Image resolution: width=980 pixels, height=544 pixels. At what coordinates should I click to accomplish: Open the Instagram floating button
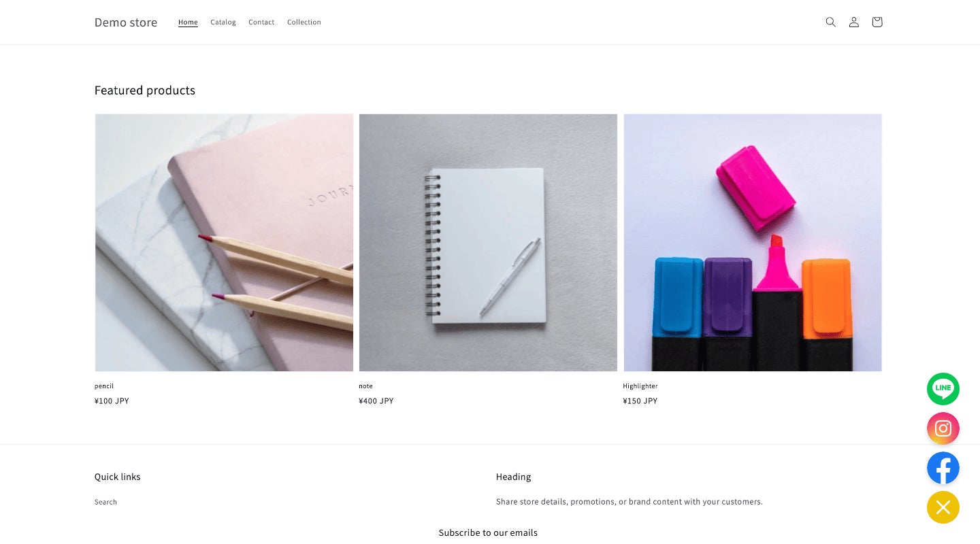(x=943, y=428)
